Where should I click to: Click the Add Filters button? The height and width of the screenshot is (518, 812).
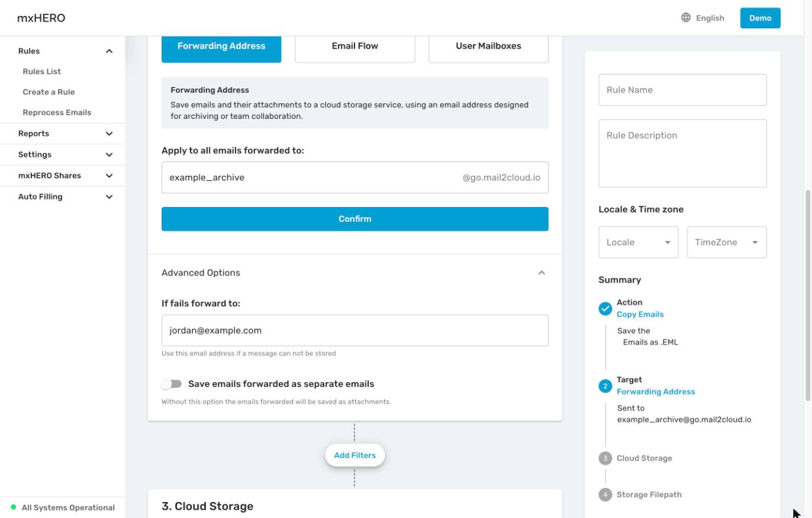point(355,455)
